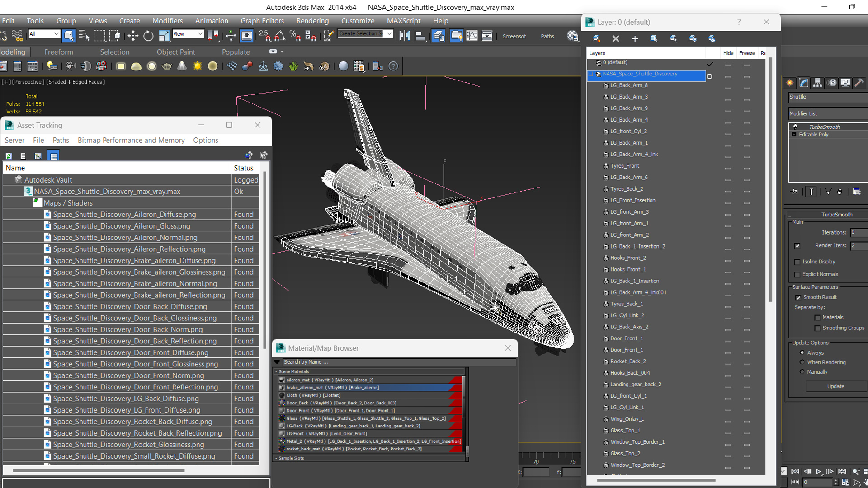The width and height of the screenshot is (868, 488).
Task: Click the Iterations value field
Action: tap(859, 233)
